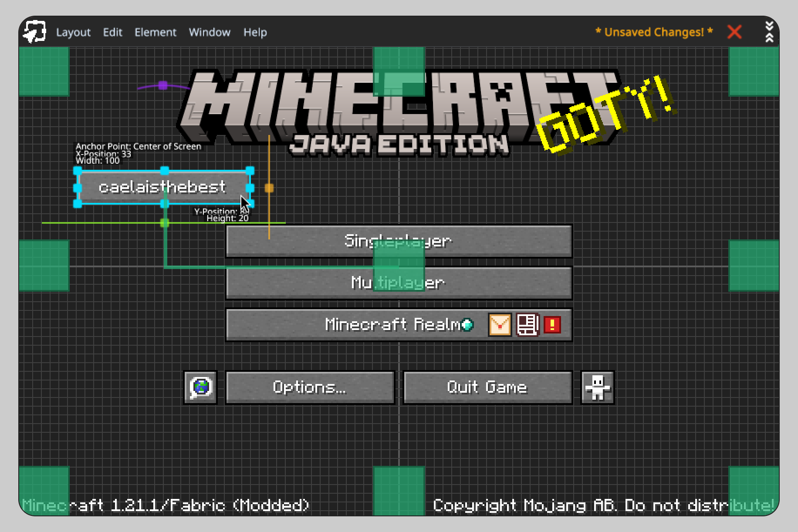
Task: Click the top-left corner anchor zone
Action: 44,71
